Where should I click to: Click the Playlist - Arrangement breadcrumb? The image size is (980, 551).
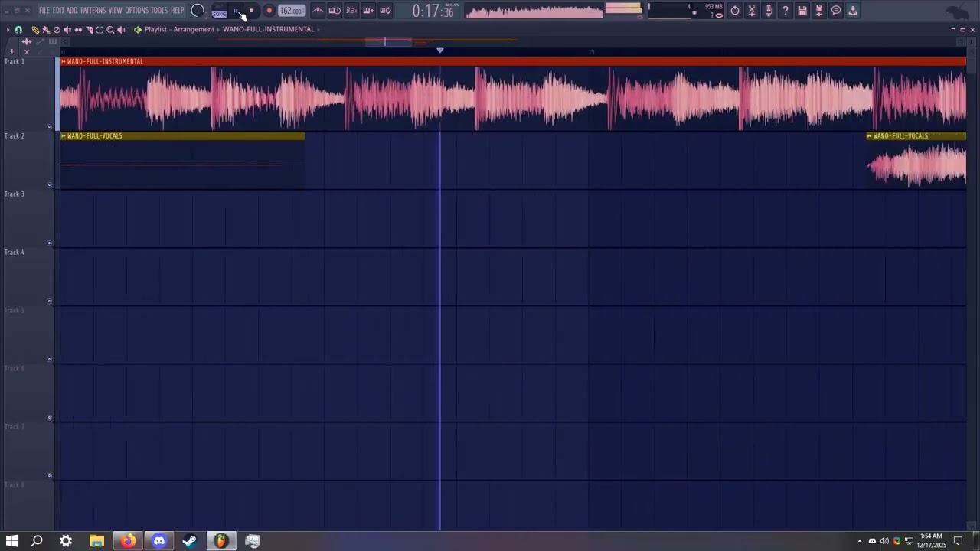[180, 29]
